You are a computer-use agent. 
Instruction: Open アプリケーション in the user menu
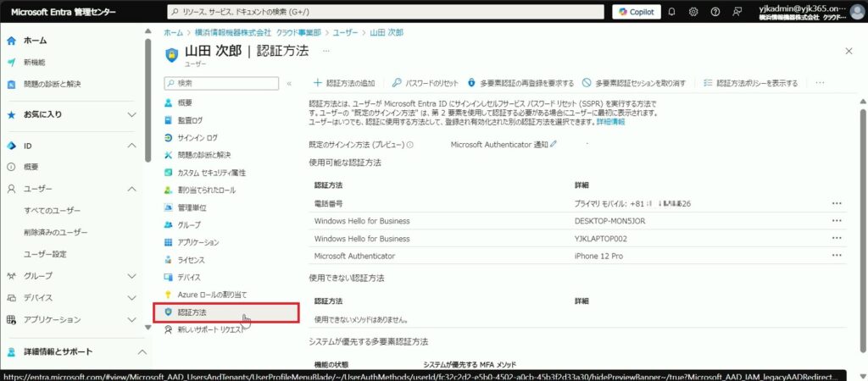[198, 243]
